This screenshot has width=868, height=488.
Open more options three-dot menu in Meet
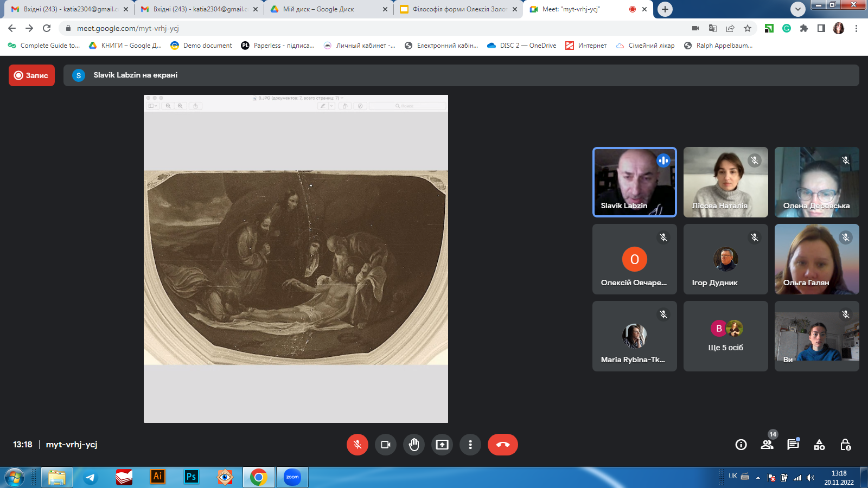tap(470, 445)
